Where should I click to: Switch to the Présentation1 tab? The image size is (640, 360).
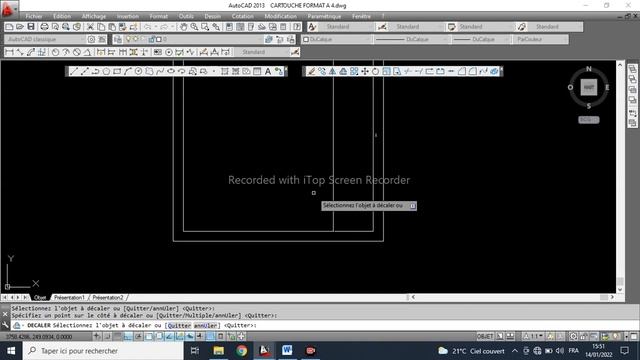(x=69, y=298)
